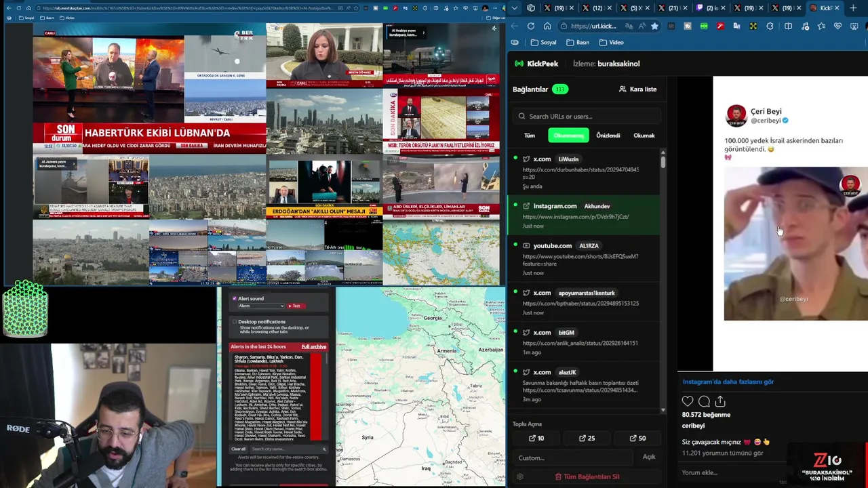
Task: Bulk open 10 links
Action: pyautogui.click(x=536, y=438)
